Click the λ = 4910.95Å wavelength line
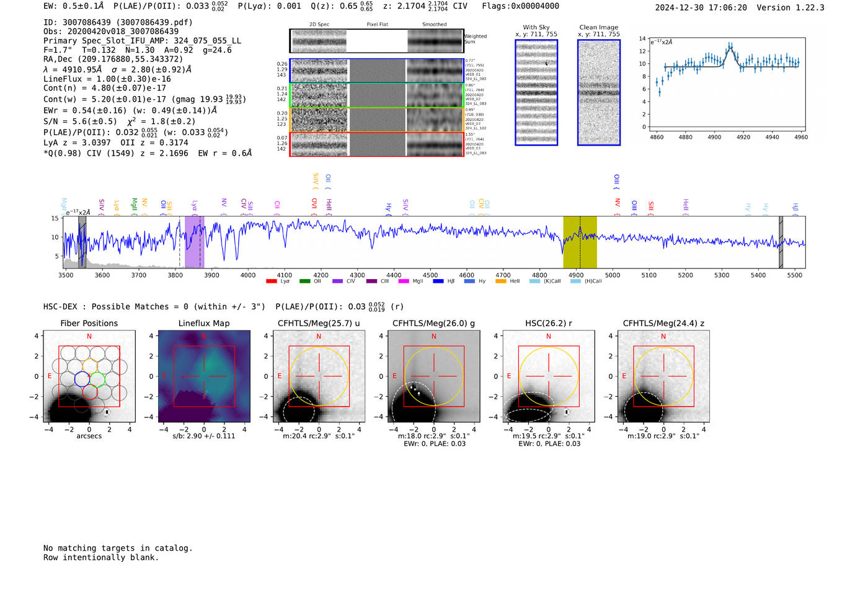The image size is (868, 591). (118, 69)
